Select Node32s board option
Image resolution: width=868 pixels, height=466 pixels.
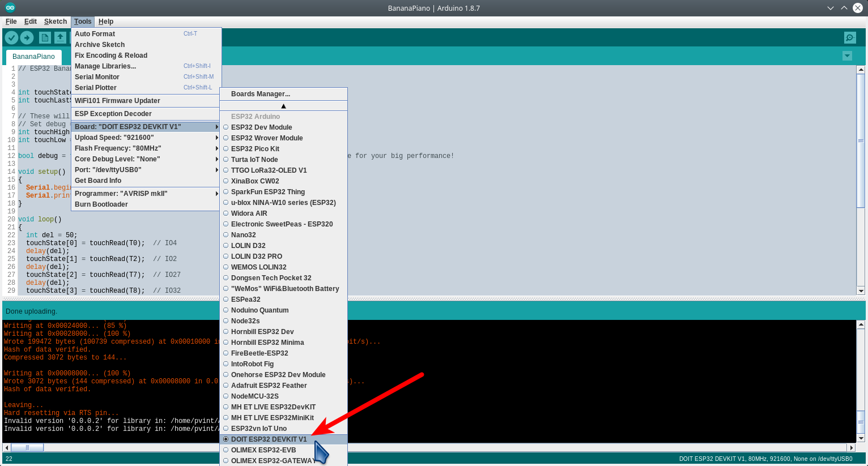(283, 321)
